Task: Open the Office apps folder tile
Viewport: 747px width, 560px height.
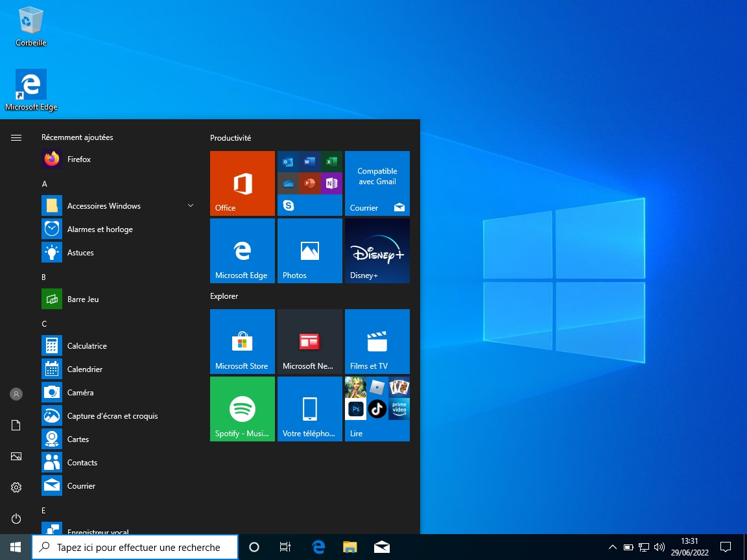Action: point(310,183)
